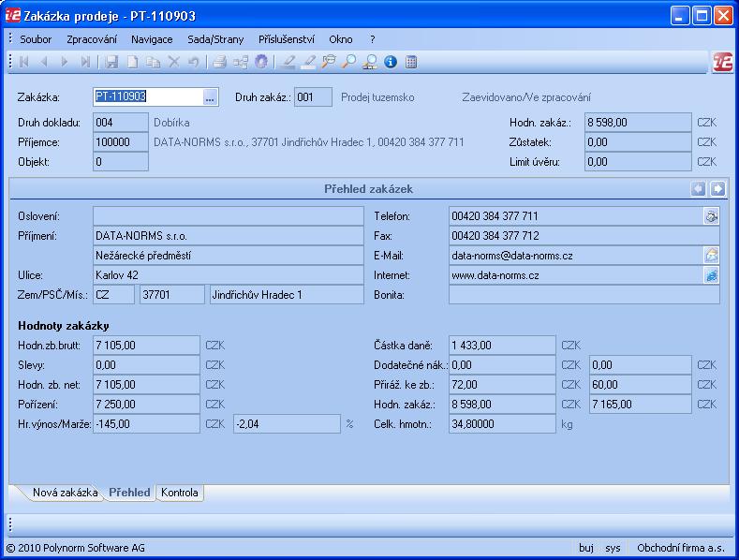Screen dimensions: 739x560
Task: Go to the previous record
Action: pos(44,62)
